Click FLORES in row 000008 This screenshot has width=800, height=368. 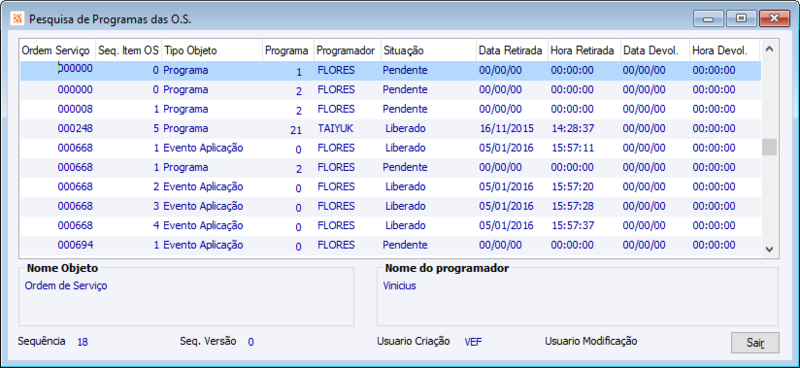336,109
